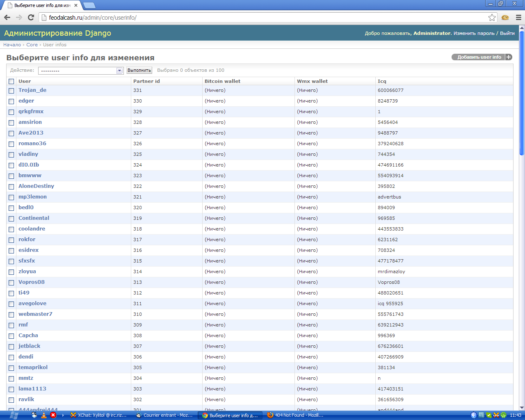Click the Icq cell 'advertbus'
Image resolution: width=525 pixels, height=420 pixels.
tap(390, 197)
